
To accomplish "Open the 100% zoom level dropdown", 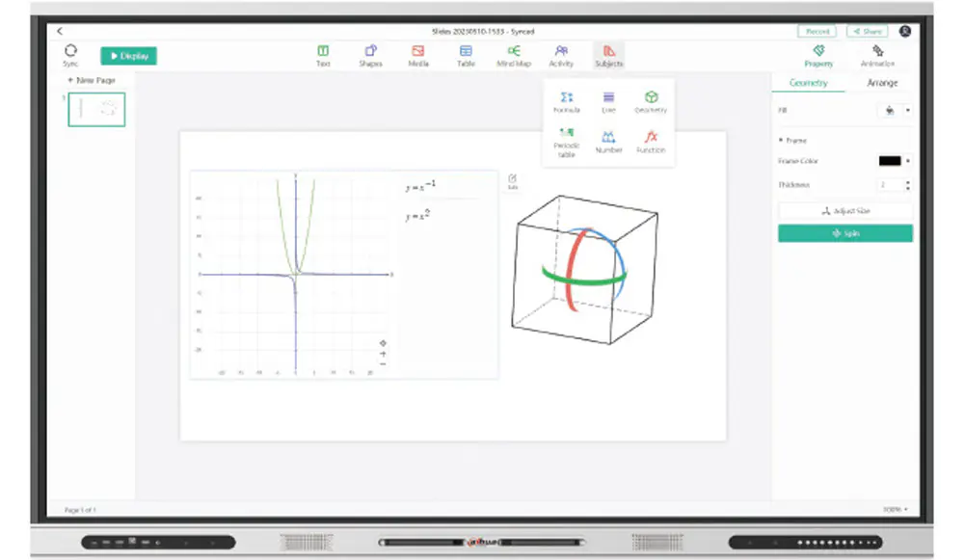I will point(896,509).
